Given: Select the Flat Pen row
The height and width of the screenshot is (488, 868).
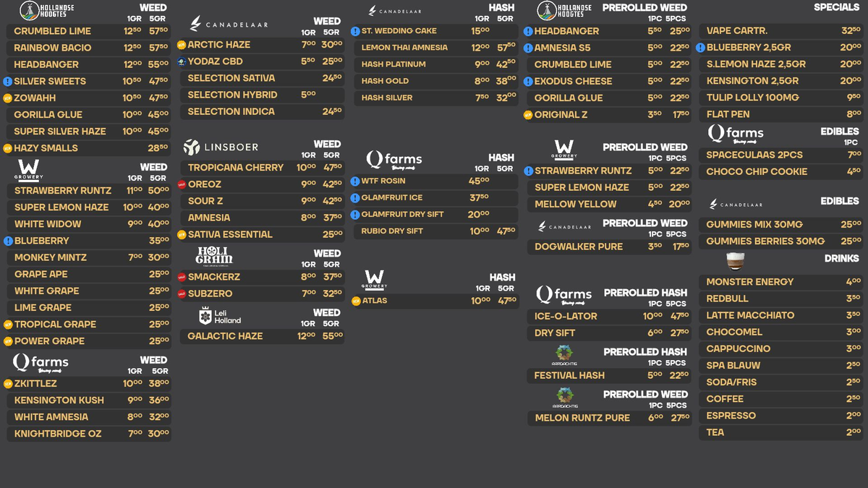Looking at the screenshot, I should (782, 114).
